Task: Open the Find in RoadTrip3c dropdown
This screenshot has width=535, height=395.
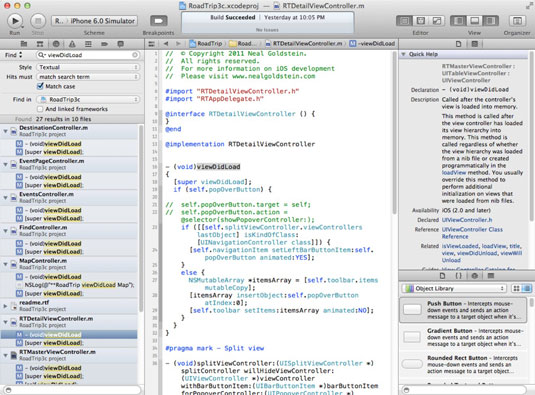Action: 88,100
